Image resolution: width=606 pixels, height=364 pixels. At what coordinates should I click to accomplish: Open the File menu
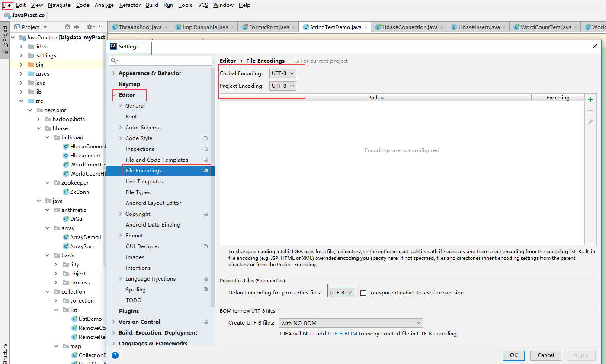tap(7, 5)
